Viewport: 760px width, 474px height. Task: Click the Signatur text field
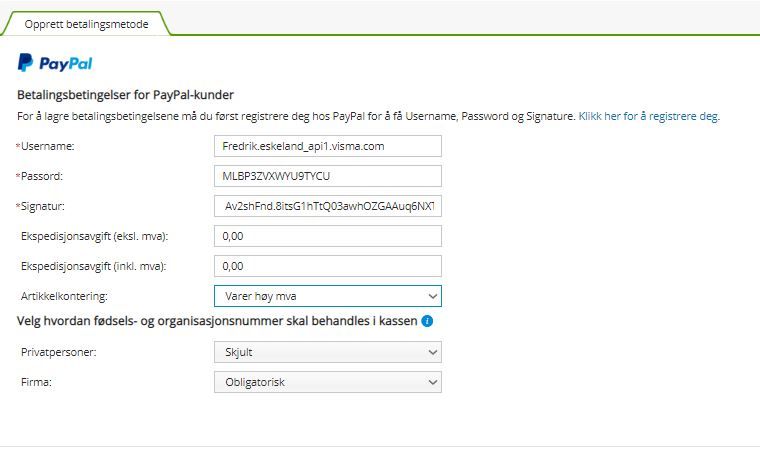tap(328, 206)
